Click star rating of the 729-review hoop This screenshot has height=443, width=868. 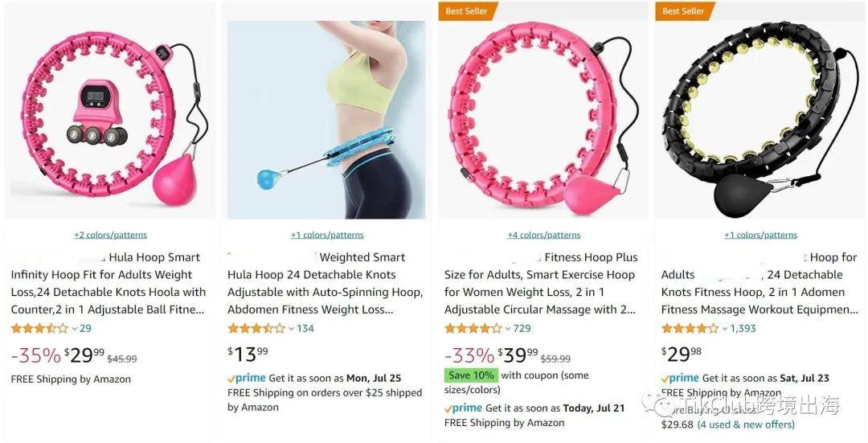click(x=473, y=328)
